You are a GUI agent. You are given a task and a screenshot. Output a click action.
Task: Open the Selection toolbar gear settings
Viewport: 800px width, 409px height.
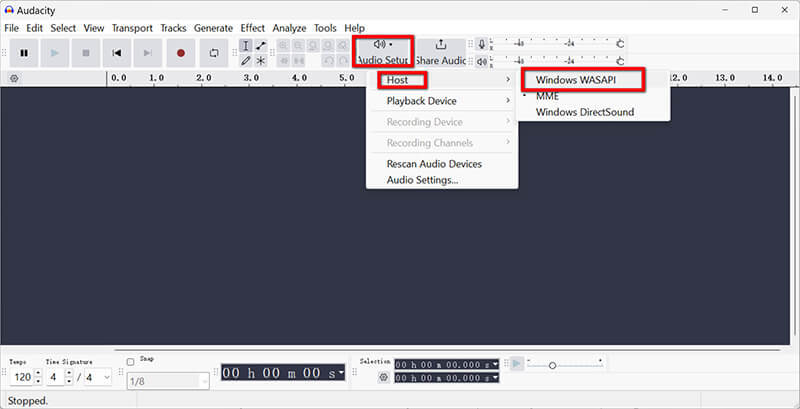click(384, 377)
